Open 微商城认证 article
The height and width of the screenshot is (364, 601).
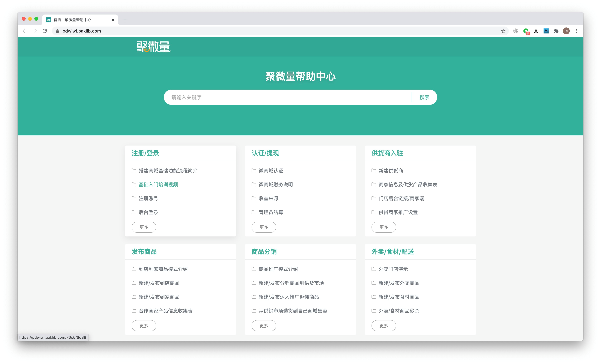click(x=271, y=170)
